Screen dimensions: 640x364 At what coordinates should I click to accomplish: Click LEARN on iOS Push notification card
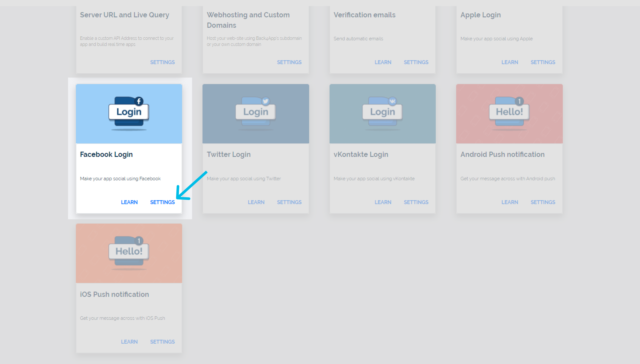tap(129, 341)
